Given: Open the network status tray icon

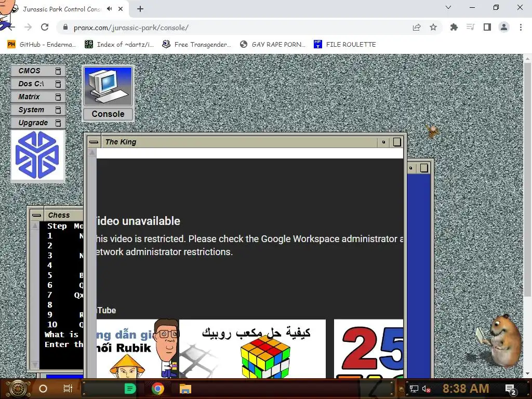Looking at the screenshot, I should [414, 389].
